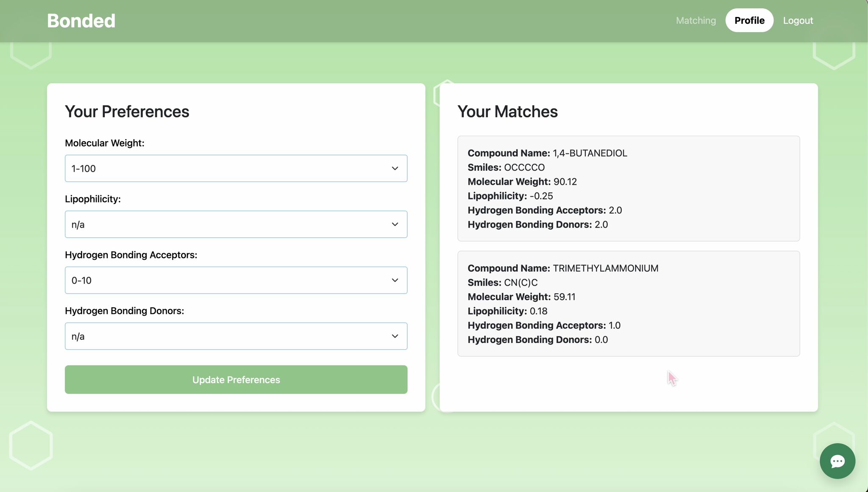Screen dimensions: 868x492
Task: Click the Lipophilicity field label
Action: tap(93, 199)
